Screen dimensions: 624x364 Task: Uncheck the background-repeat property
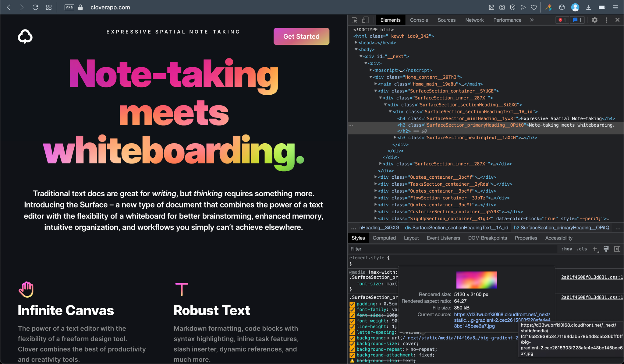tap(352, 349)
